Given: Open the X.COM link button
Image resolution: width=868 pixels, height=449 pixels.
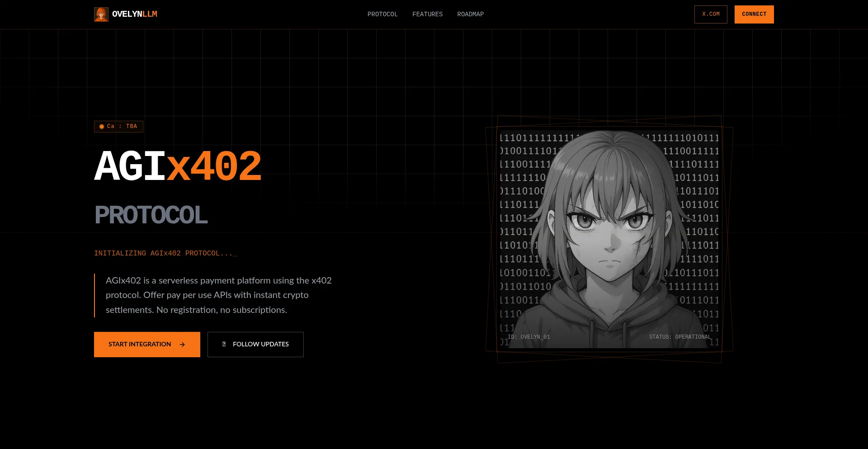Looking at the screenshot, I should coord(711,14).
